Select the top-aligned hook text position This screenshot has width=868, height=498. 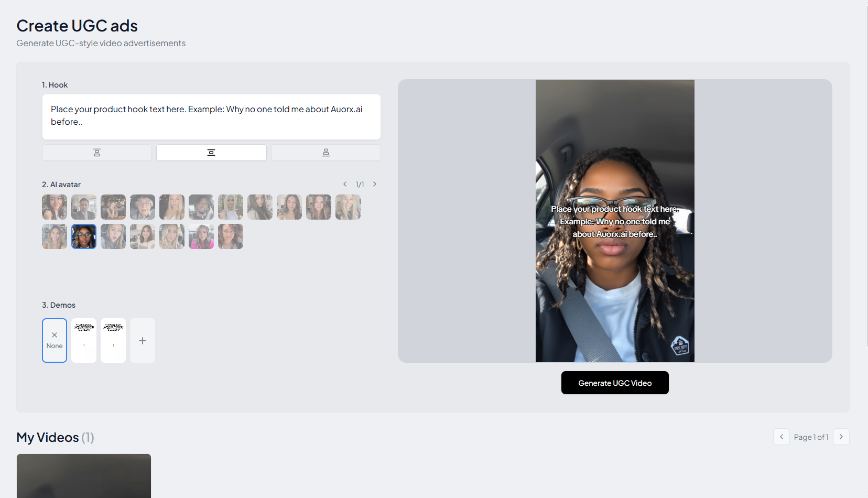pyautogui.click(x=96, y=153)
